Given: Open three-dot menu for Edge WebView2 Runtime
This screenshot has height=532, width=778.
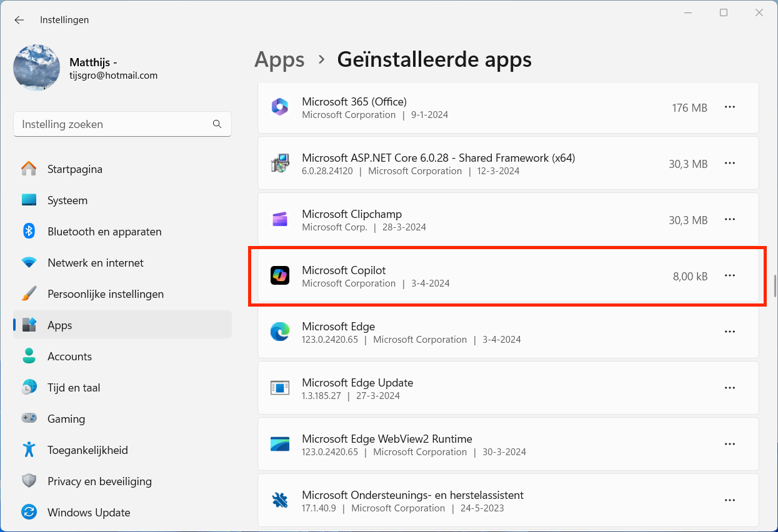Looking at the screenshot, I should (x=729, y=444).
